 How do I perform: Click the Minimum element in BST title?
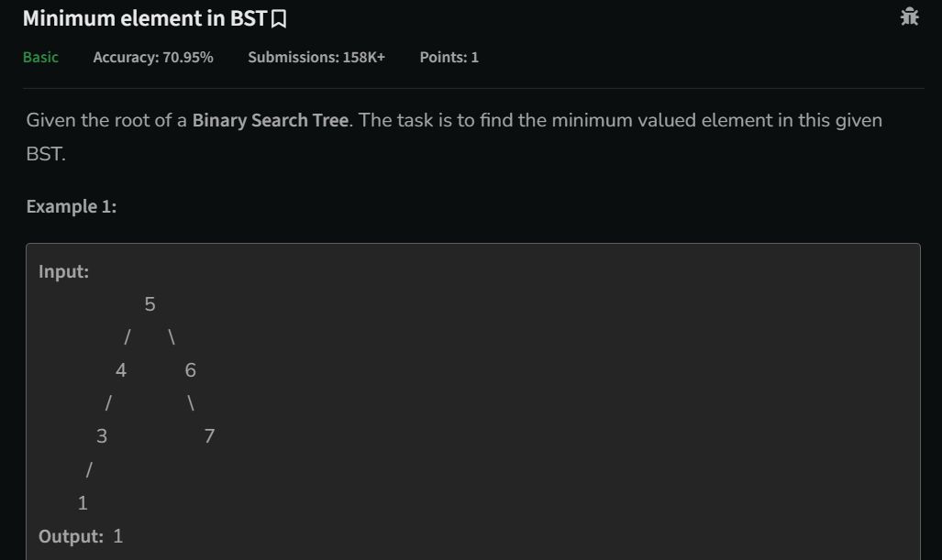pos(145,18)
